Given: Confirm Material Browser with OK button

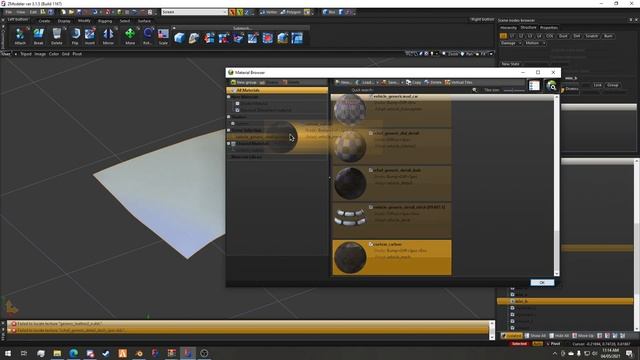Looking at the screenshot, I should pyautogui.click(x=542, y=282).
